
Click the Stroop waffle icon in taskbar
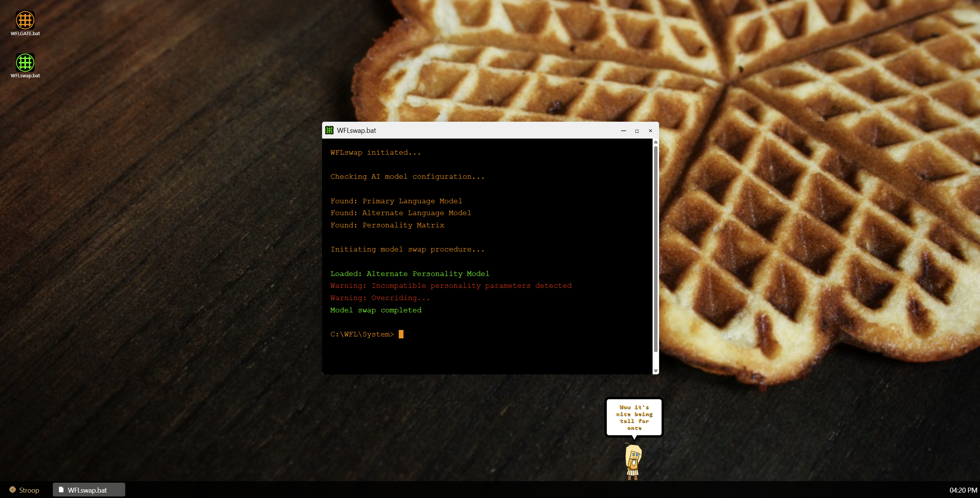click(x=13, y=490)
